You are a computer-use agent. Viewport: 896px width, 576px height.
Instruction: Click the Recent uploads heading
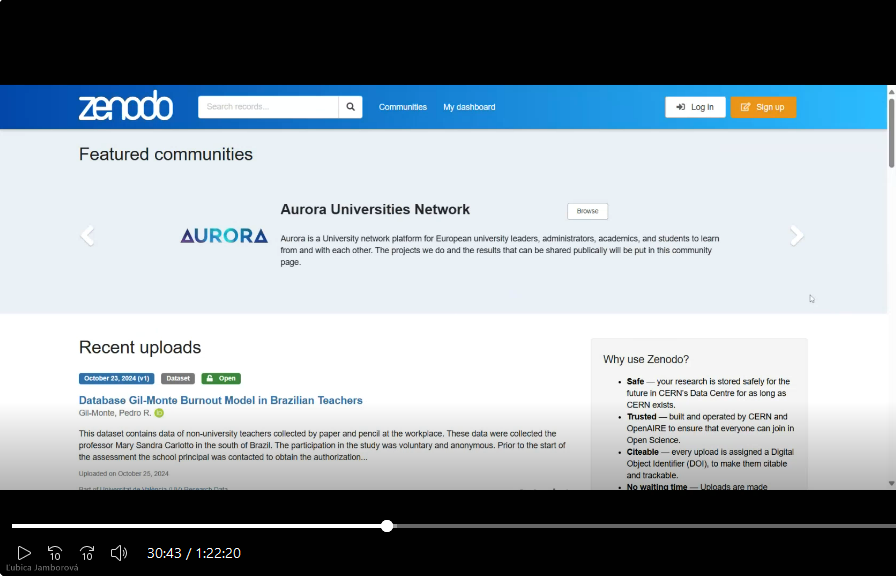tap(140, 347)
